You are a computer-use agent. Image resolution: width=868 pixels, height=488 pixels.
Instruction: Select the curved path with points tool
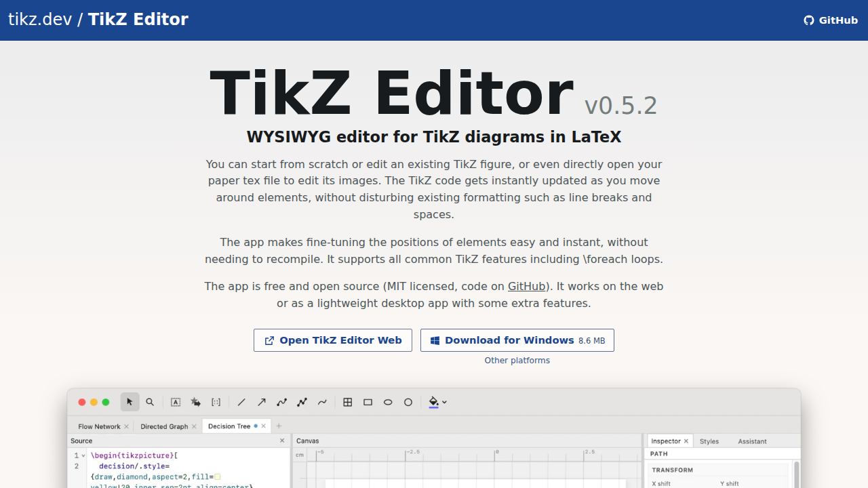pos(282,402)
